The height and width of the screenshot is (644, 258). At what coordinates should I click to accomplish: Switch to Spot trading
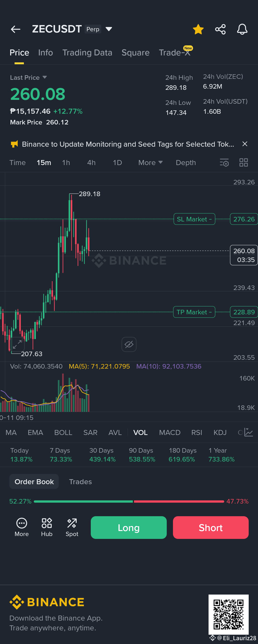point(72,527)
